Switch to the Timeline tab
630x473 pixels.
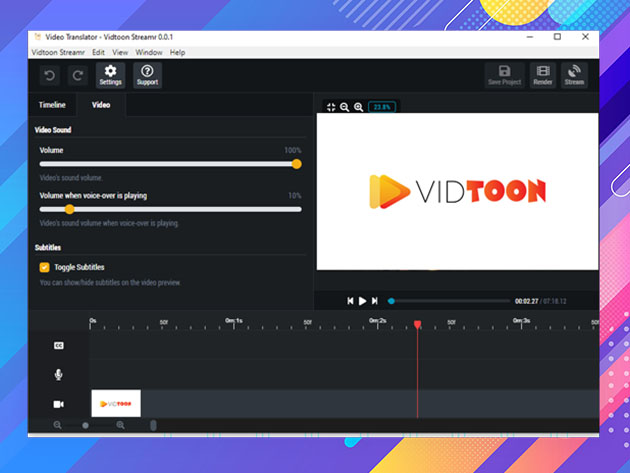tap(52, 105)
